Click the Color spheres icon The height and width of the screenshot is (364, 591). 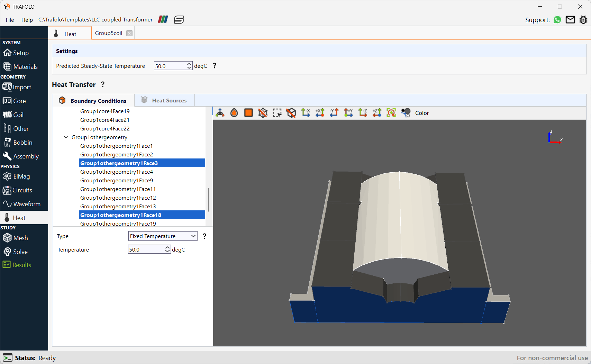point(406,113)
